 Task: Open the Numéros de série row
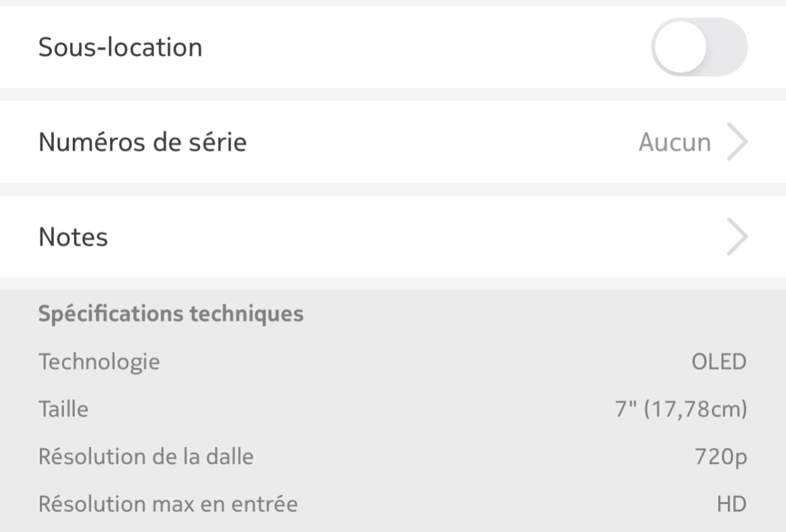tap(393, 142)
